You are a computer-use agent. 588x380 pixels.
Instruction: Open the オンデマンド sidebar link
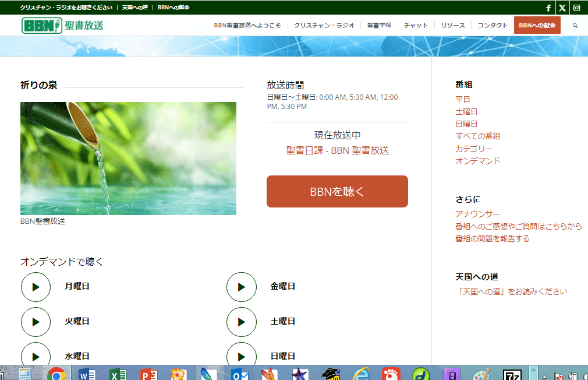click(x=477, y=161)
